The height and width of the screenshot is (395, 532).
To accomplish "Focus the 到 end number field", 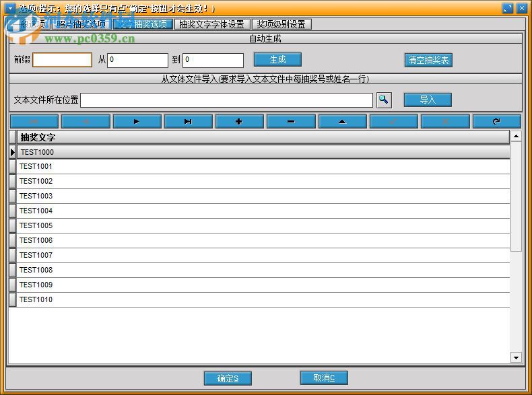I will click(213, 60).
